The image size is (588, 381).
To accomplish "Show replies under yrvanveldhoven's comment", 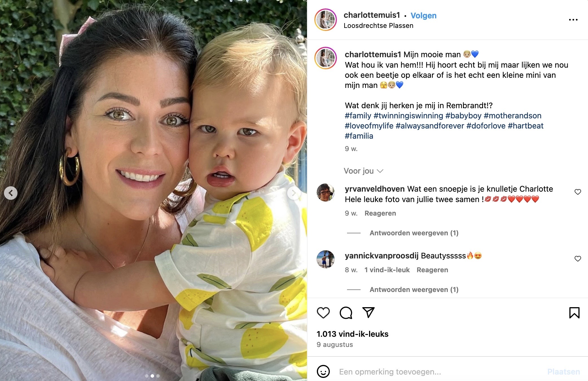I will pos(414,233).
